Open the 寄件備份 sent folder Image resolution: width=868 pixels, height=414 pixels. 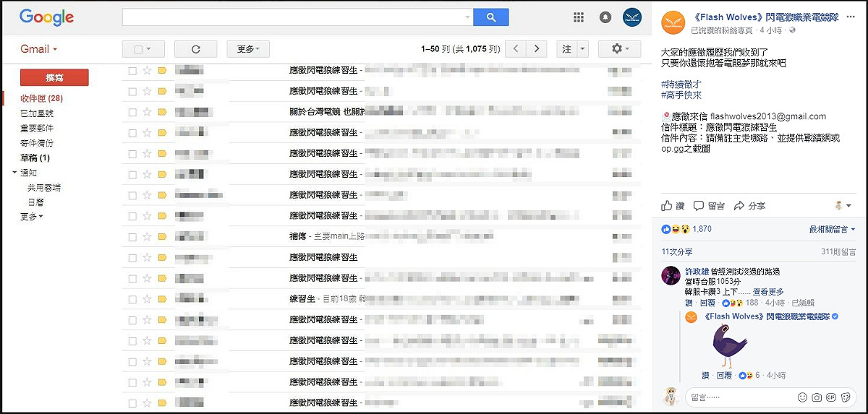click(36, 143)
